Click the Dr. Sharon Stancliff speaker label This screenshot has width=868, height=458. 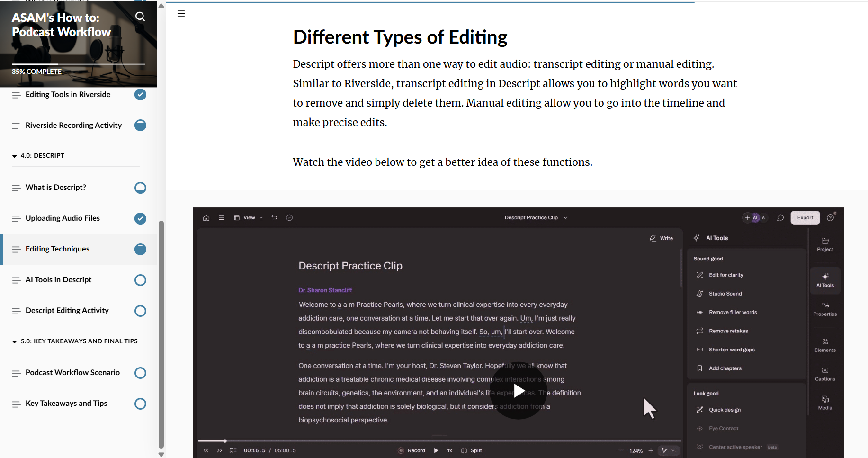pyautogui.click(x=325, y=290)
